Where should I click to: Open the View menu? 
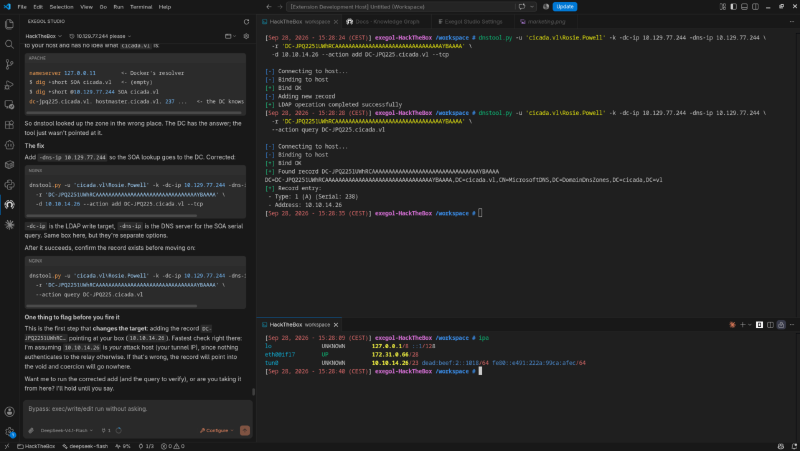[86, 7]
